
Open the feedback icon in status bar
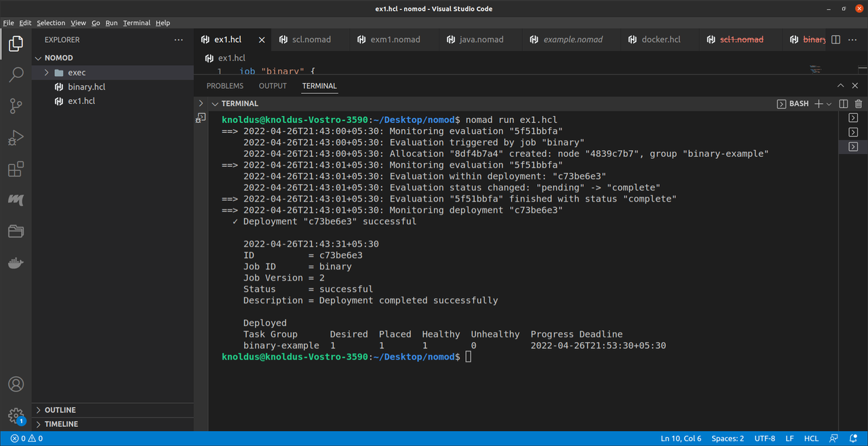coord(833,439)
